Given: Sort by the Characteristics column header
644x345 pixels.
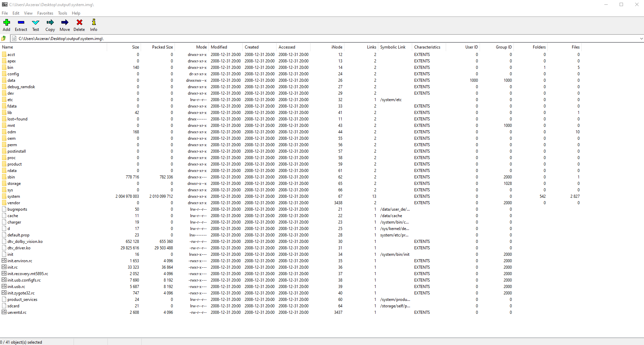Looking at the screenshot, I should tap(429, 47).
